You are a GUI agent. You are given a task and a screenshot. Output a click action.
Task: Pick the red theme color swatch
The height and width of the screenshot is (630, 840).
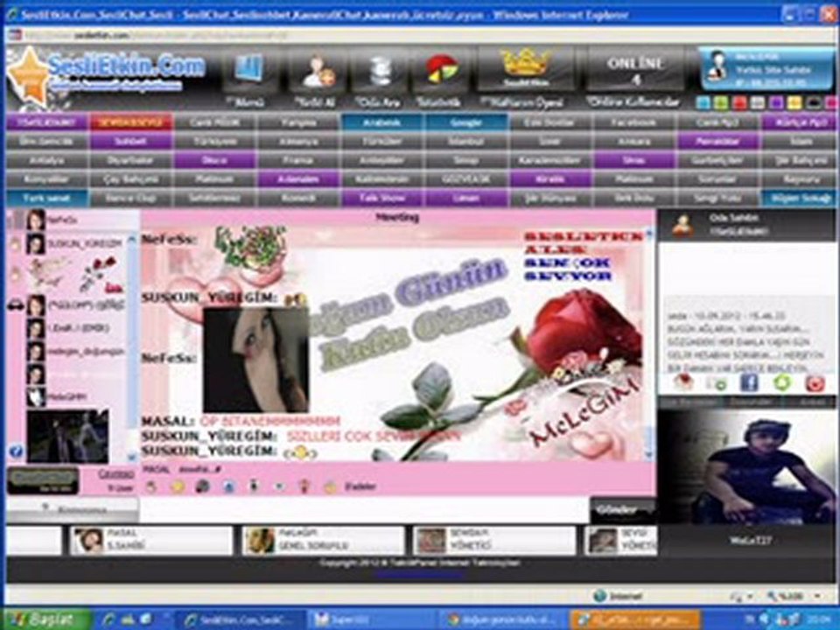point(739,103)
